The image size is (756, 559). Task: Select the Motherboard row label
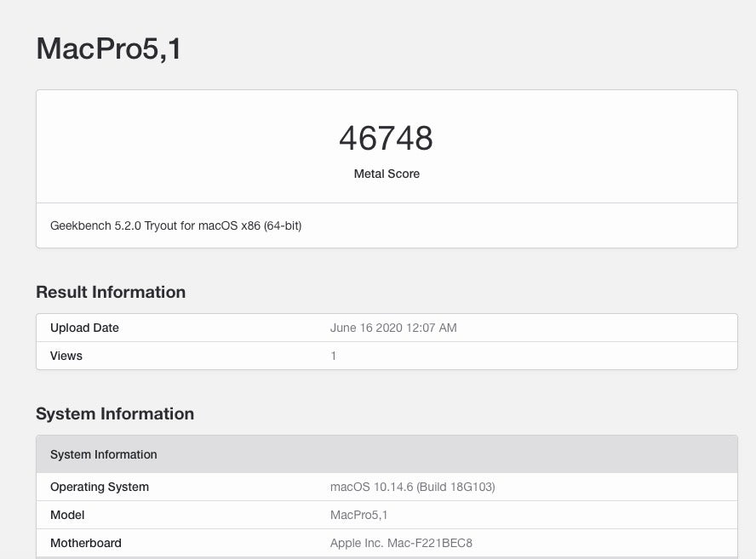click(86, 543)
